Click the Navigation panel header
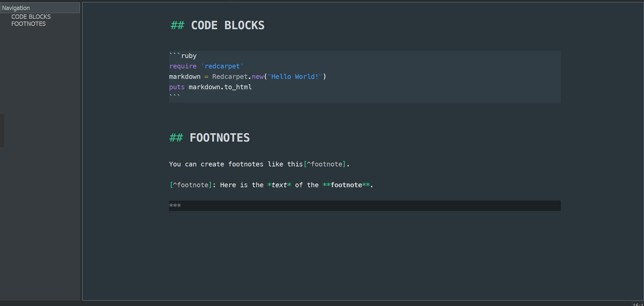Viewport: 644px width, 306px height. coord(40,8)
